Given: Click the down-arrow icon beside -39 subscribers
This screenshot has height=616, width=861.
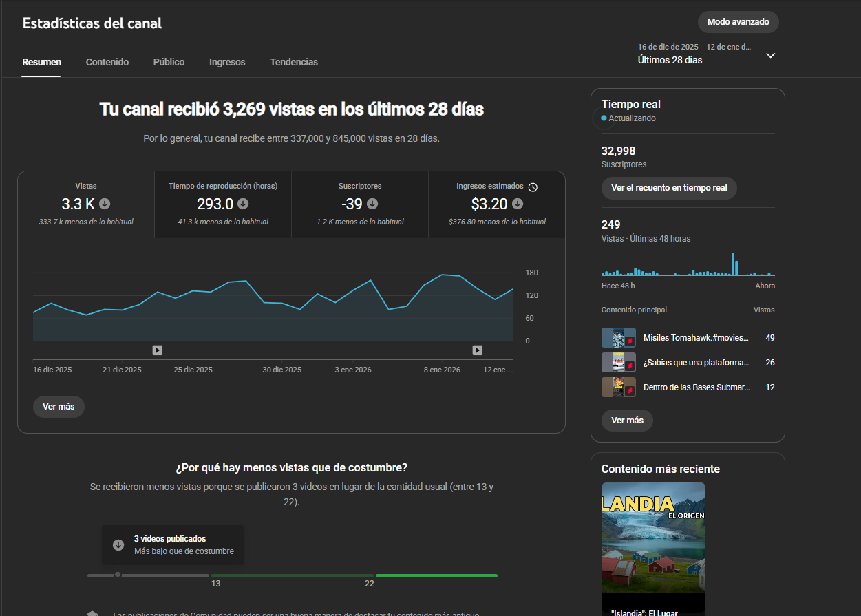Looking at the screenshot, I should pos(372,204).
